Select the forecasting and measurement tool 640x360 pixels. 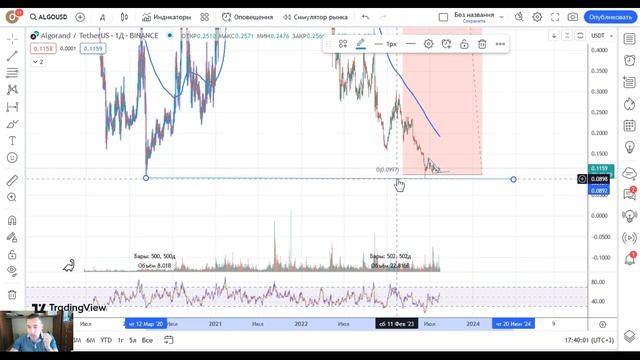[12, 107]
